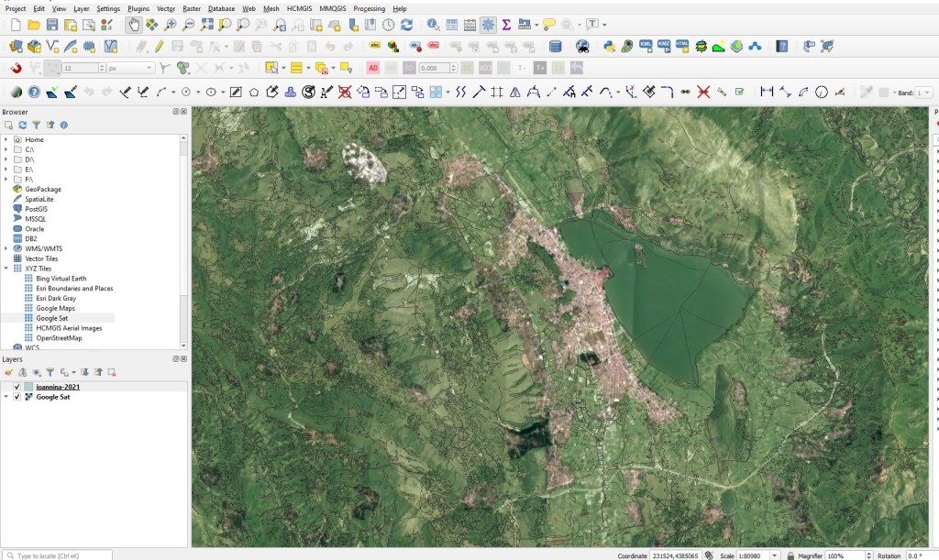Open the Scale dropdown in status bar
This screenshot has height=560, width=939.
[x=776, y=555]
